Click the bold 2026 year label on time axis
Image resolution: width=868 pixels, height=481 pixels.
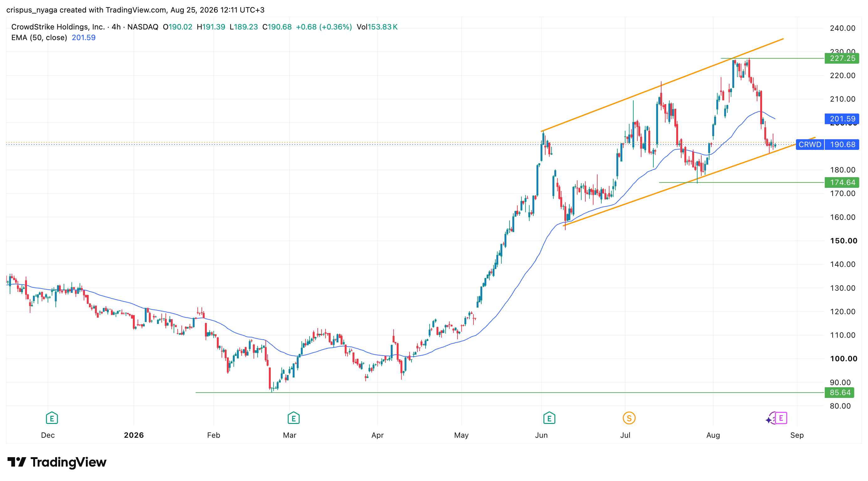[x=134, y=435]
